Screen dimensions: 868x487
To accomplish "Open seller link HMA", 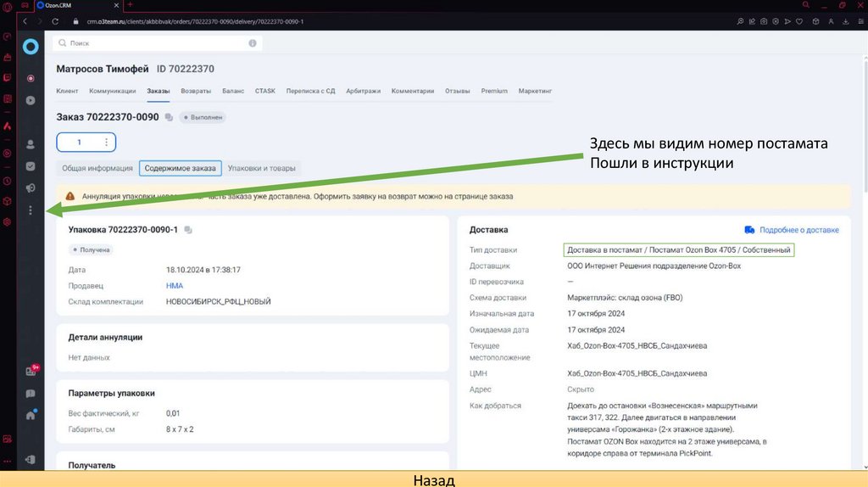I will (x=175, y=286).
